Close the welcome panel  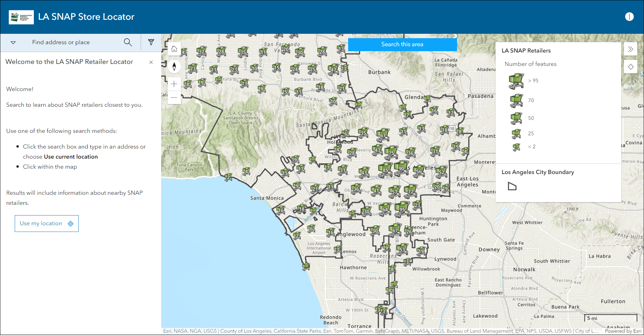click(x=151, y=62)
